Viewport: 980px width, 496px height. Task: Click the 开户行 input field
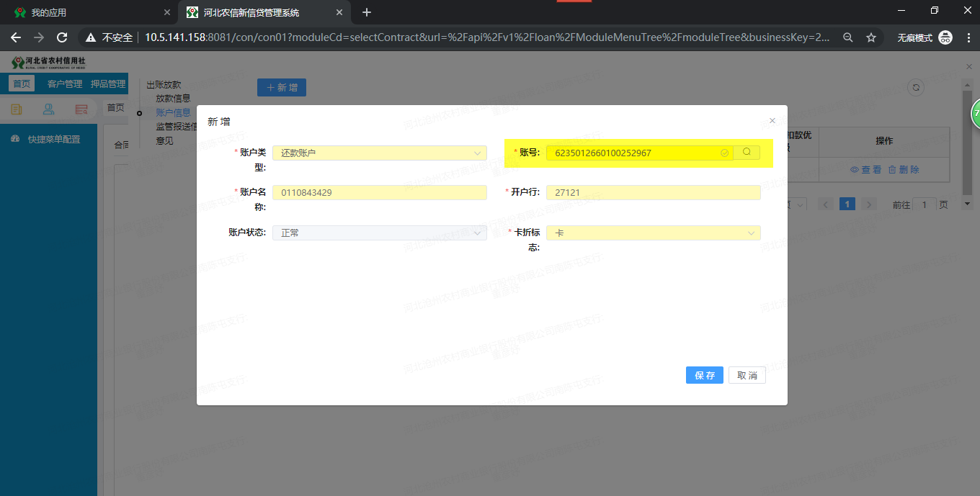pos(653,193)
